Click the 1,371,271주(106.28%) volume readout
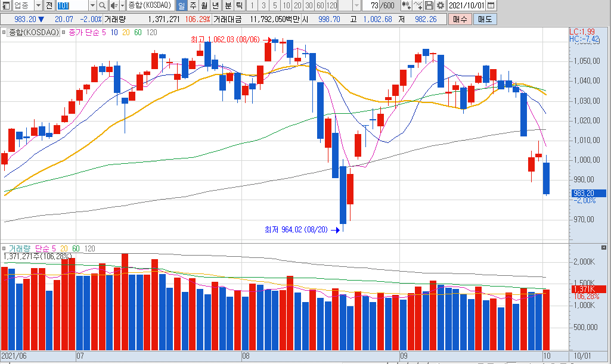611x364 pixels. pos(38,256)
